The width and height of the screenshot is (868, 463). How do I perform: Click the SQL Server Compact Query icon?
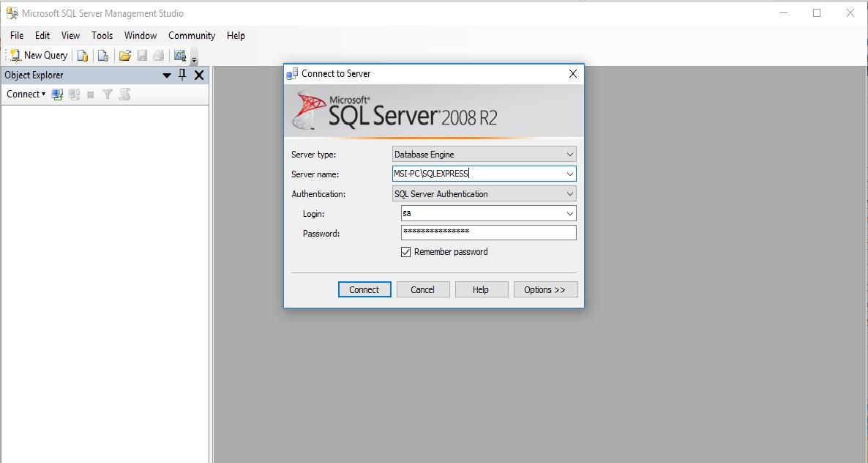click(x=103, y=56)
